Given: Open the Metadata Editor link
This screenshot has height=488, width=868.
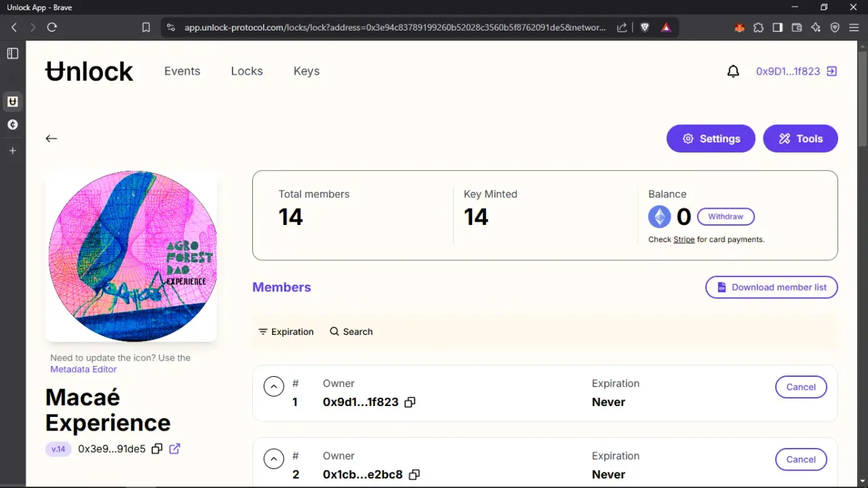Looking at the screenshot, I should coord(83,369).
